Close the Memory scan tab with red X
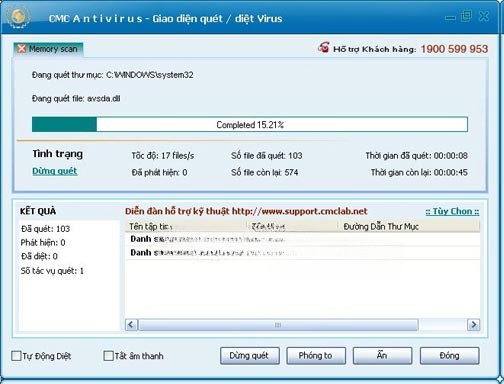This screenshot has width=504, height=384. (x=22, y=49)
